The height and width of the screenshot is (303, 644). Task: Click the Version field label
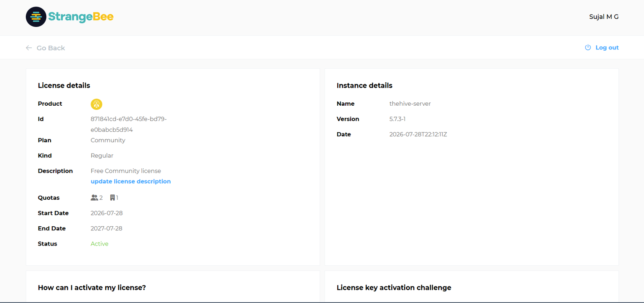(x=348, y=119)
